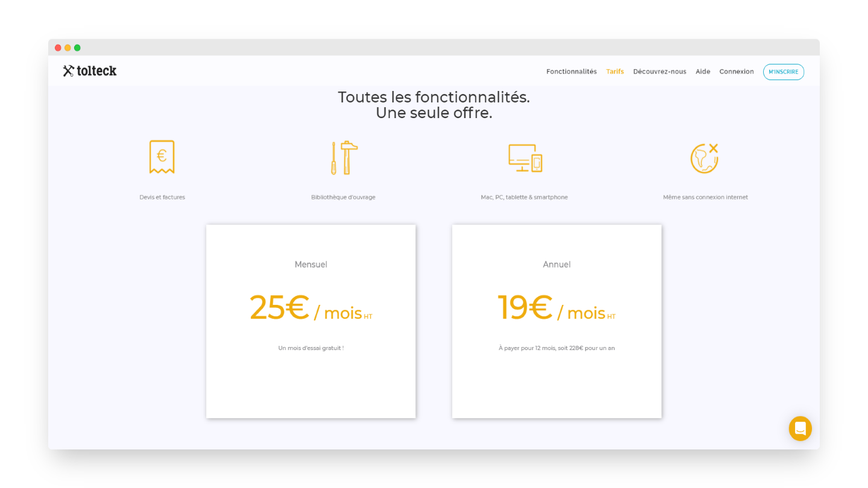Click the M'INSCRIRE button

(784, 72)
